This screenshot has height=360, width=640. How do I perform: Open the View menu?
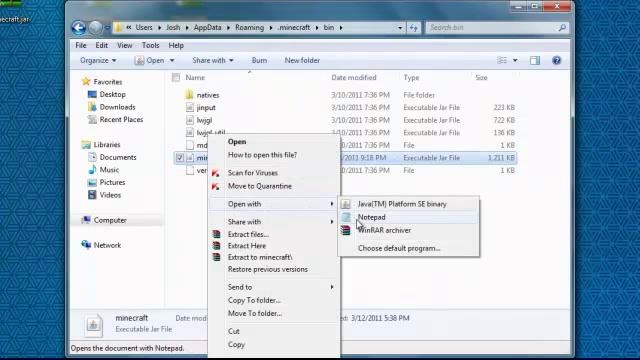tap(124, 45)
